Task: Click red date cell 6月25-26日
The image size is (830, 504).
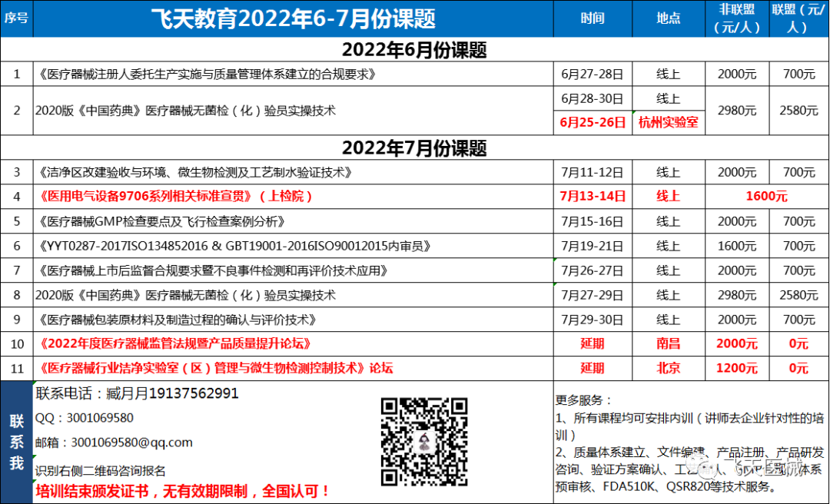Action: coord(593,122)
